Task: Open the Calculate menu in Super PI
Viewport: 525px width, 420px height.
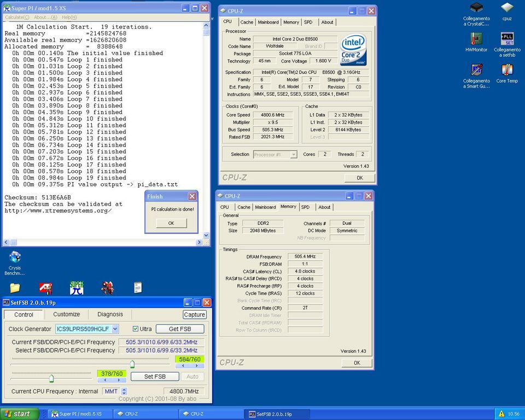Action: click(x=17, y=17)
